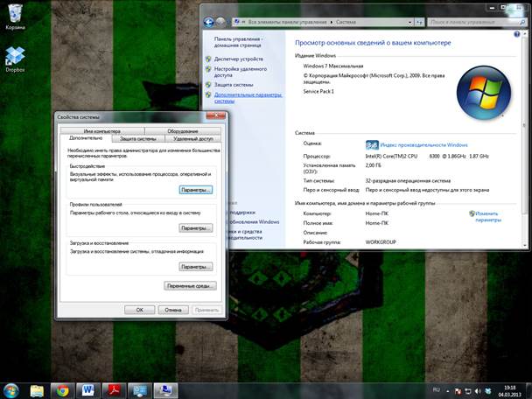Open the blue Help question icon
Image resolution: width=532 pixels, height=399 pixels.
517,34
